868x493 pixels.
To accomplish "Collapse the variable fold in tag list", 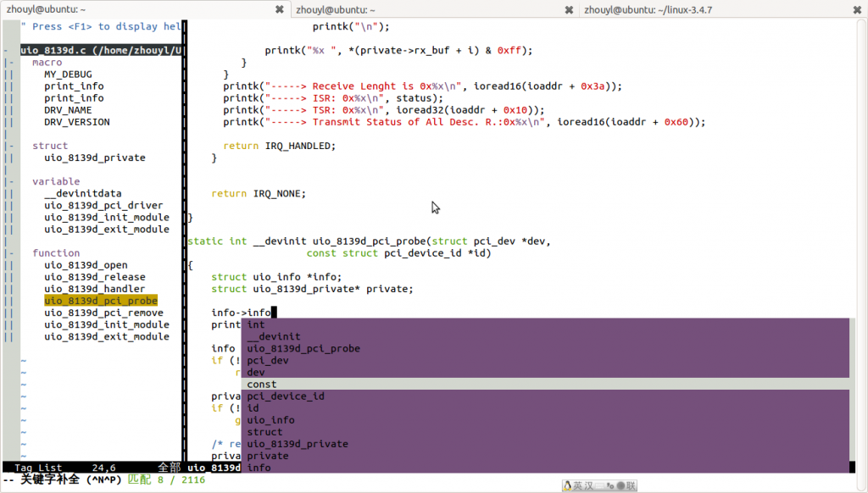I will click(x=8, y=181).
